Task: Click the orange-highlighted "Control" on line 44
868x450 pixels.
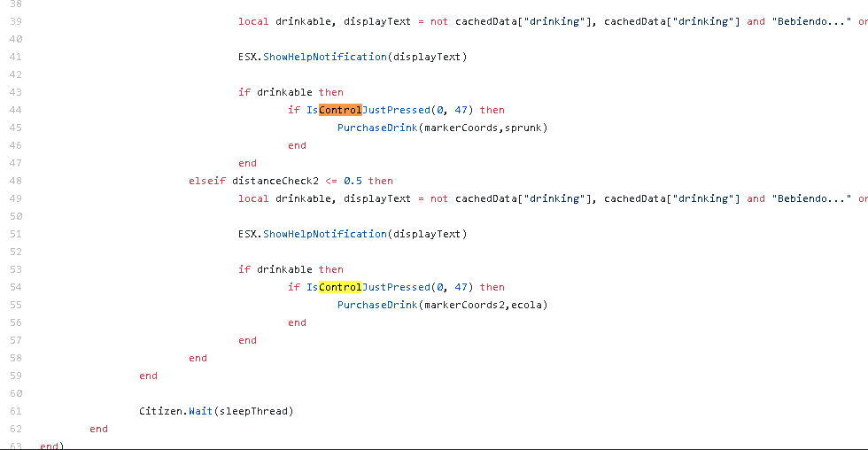Action: pos(340,110)
